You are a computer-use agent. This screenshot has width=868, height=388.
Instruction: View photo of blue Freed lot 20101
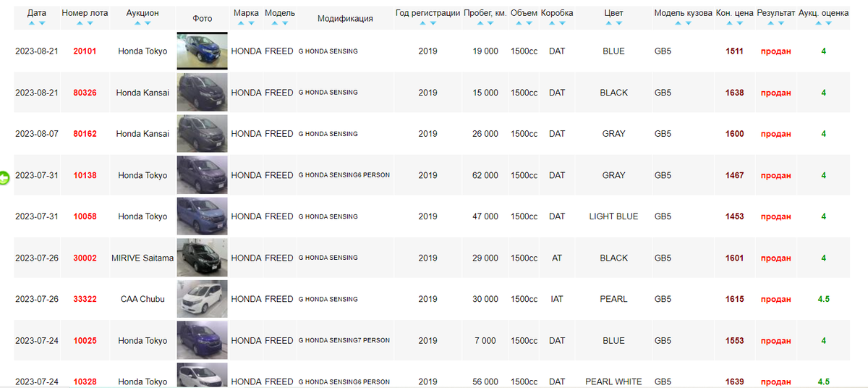tap(202, 51)
